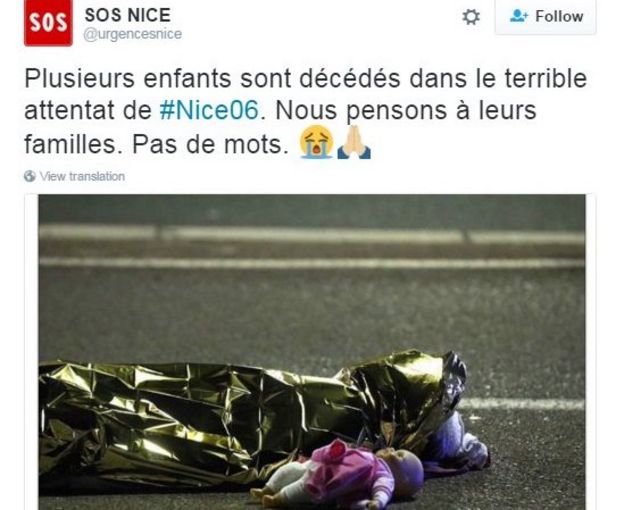Open the SOS NICE display name

[x=128, y=15]
